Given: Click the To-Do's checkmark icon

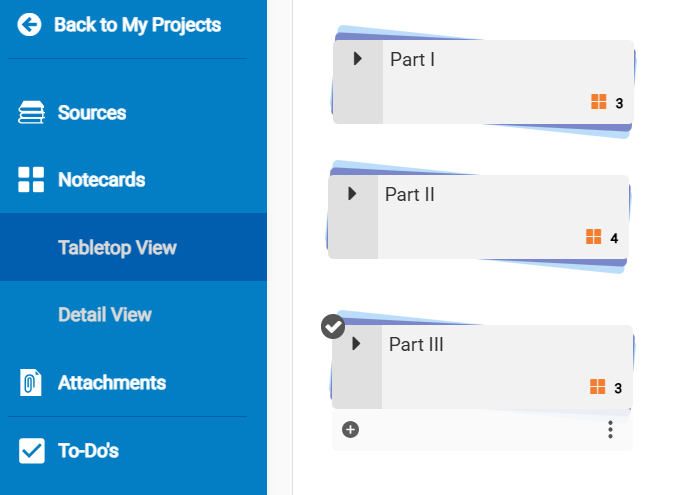Looking at the screenshot, I should click(x=32, y=451).
